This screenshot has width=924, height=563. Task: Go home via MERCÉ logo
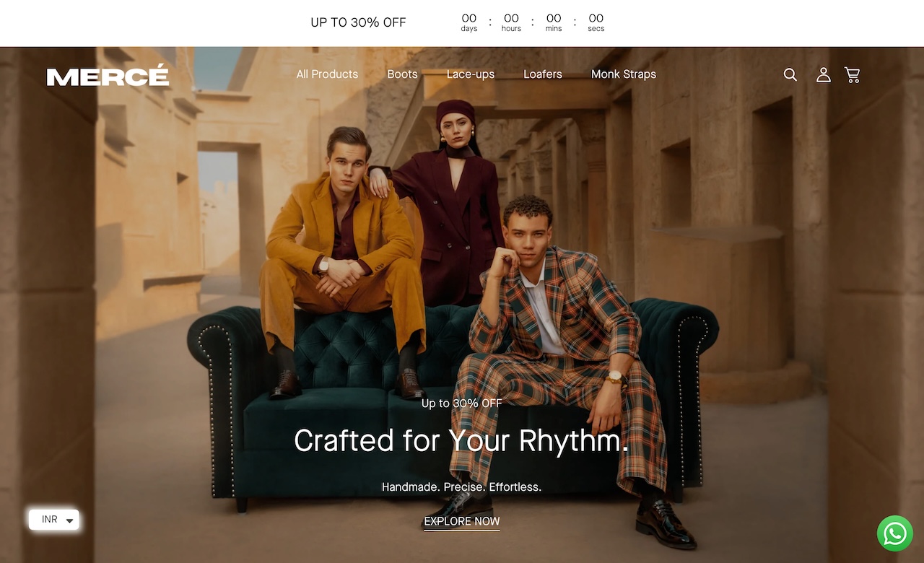click(108, 75)
